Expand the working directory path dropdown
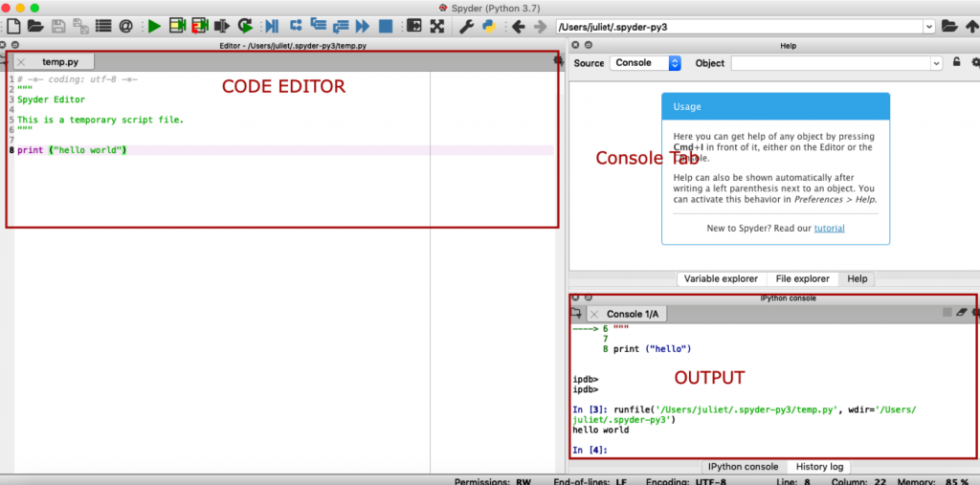Image resolution: width=980 pixels, height=485 pixels. pos(929,27)
